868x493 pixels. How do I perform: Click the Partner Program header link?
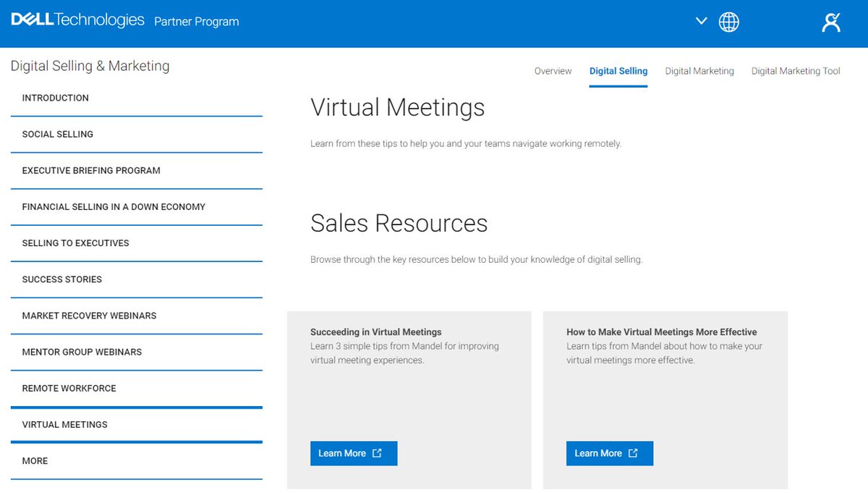(x=197, y=22)
